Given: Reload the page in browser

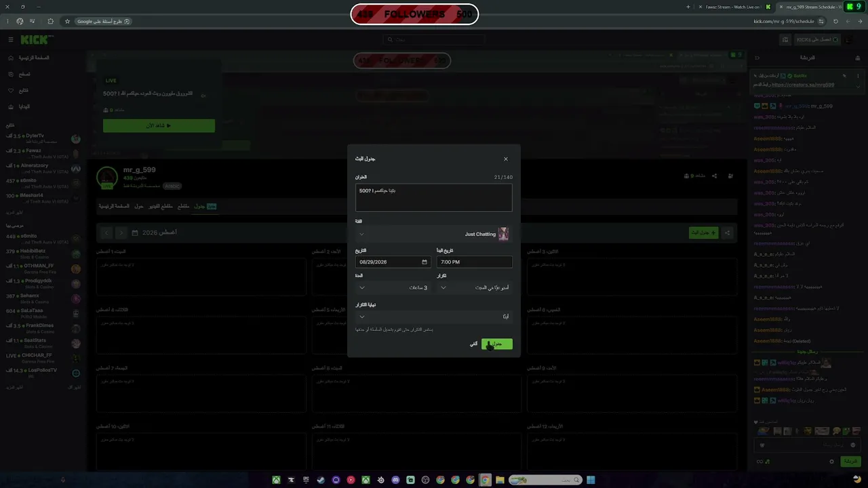Looking at the screenshot, I should (x=836, y=22).
